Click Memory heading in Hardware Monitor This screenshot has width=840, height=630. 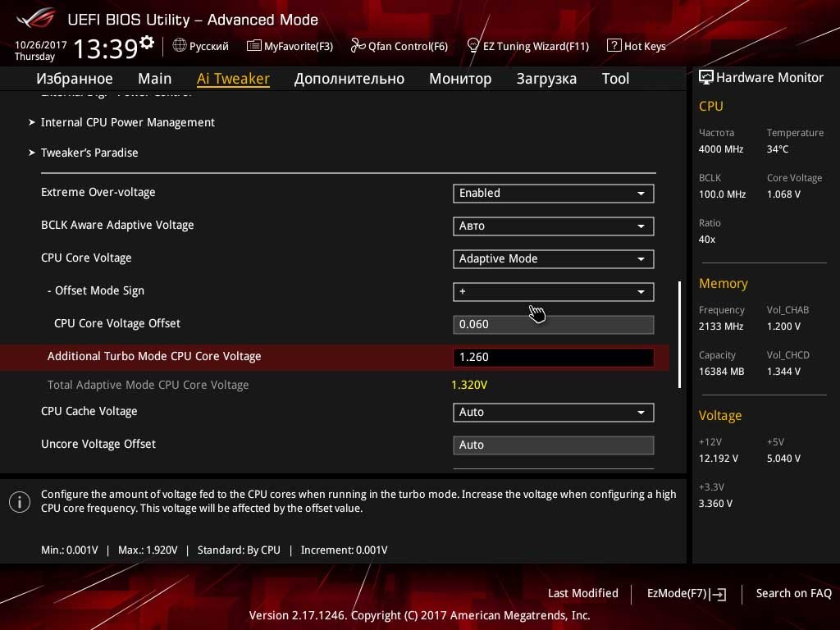click(x=723, y=283)
